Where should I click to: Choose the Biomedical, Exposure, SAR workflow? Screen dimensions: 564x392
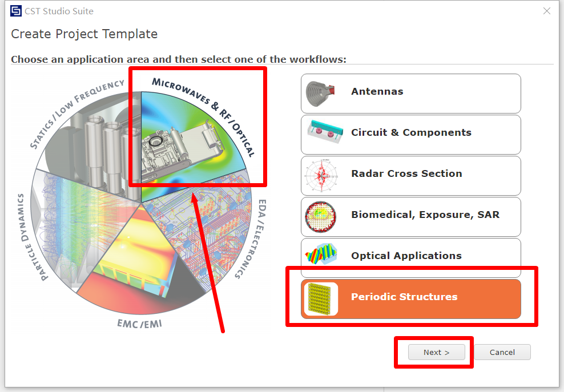tap(411, 216)
